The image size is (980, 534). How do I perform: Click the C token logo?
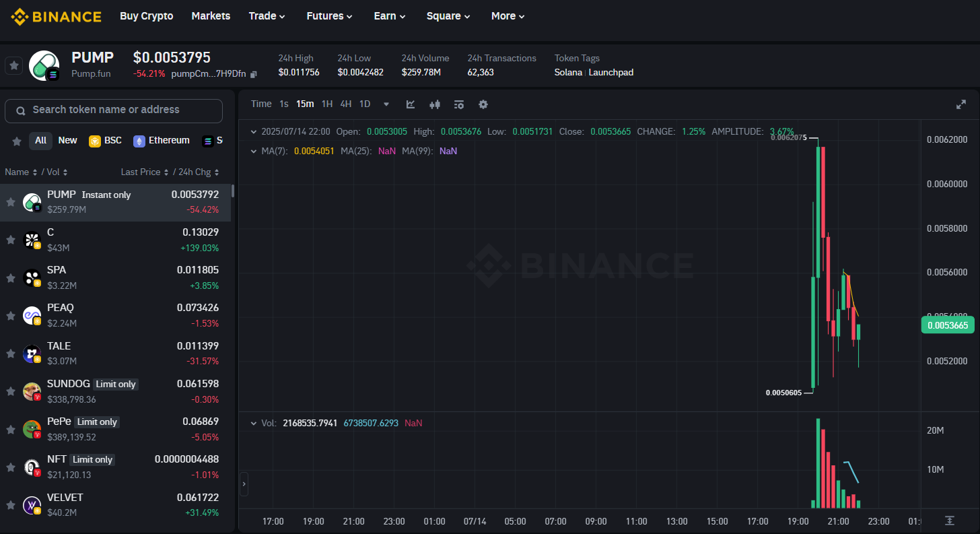32,240
